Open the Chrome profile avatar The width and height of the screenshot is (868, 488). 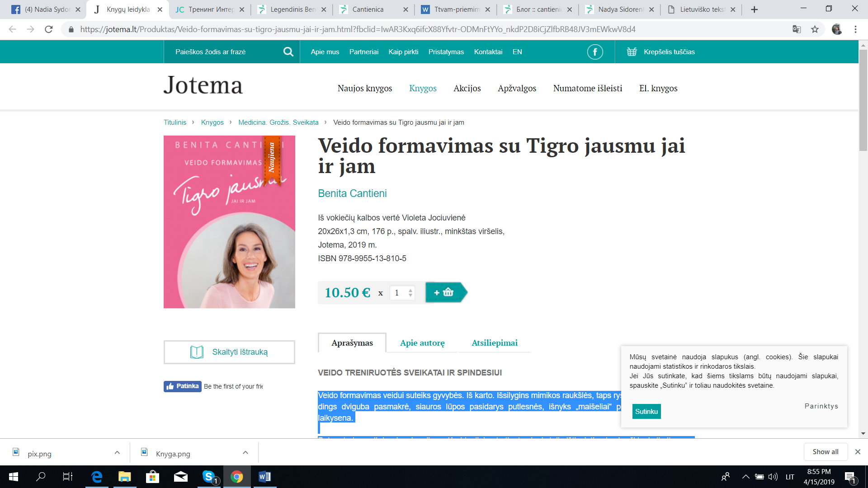coord(837,29)
